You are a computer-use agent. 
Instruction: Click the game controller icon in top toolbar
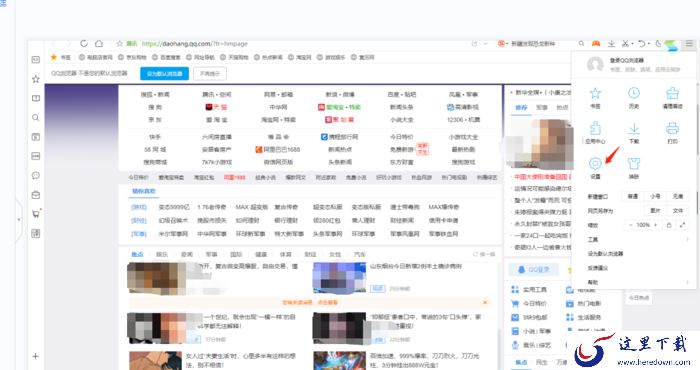[x=596, y=43]
